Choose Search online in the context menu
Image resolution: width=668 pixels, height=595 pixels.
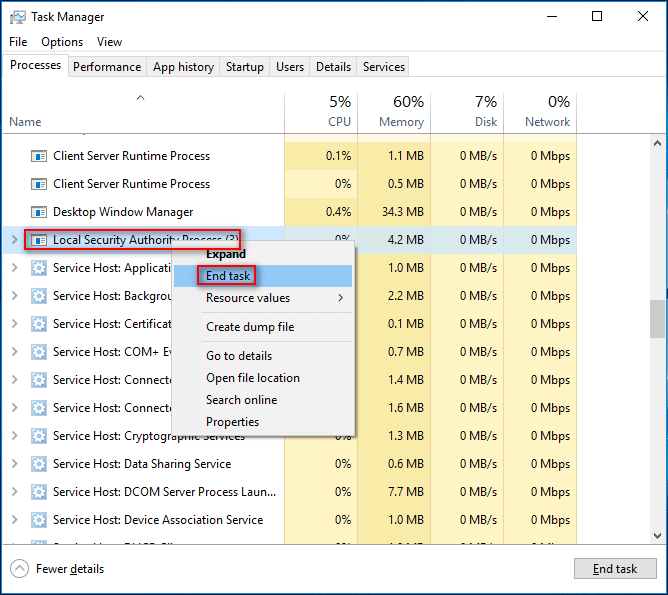[263, 400]
